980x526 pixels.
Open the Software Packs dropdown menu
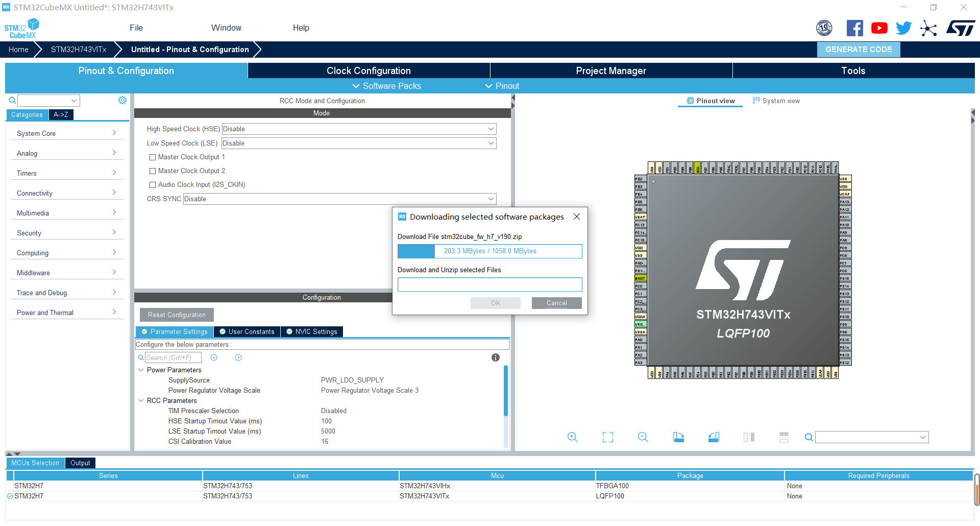386,86
